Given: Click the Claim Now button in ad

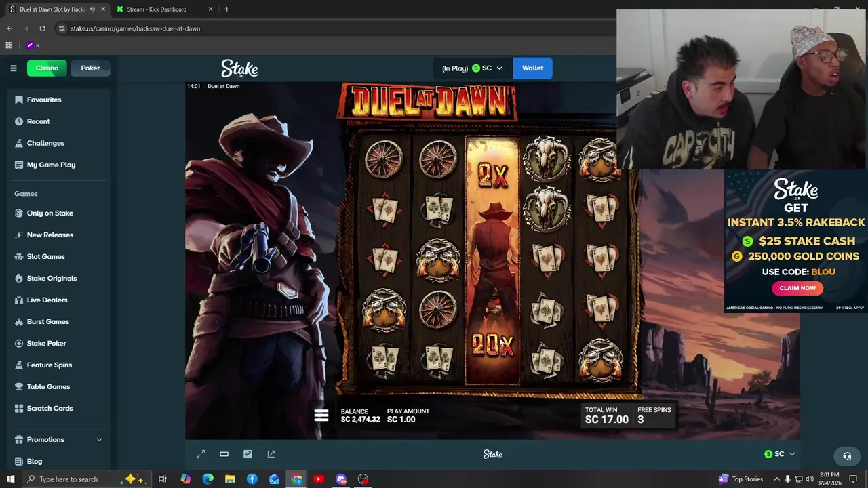Looking at the screenshot, I should 797,288.
